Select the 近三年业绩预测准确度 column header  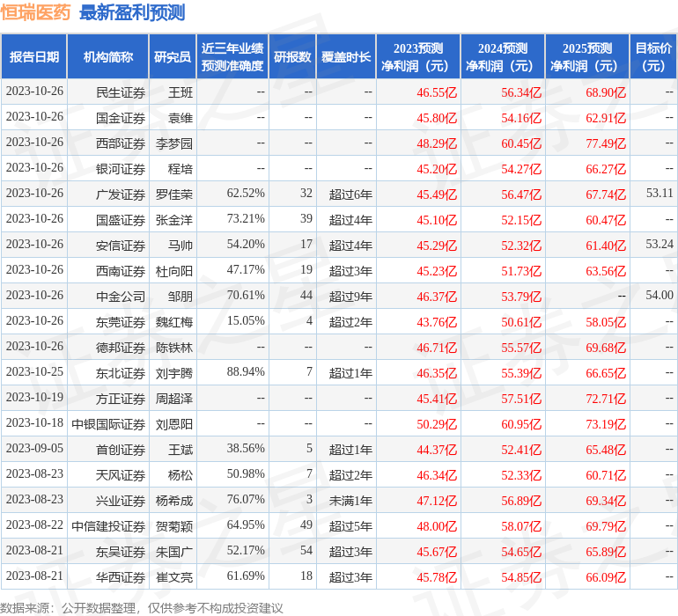coord(232,56)
